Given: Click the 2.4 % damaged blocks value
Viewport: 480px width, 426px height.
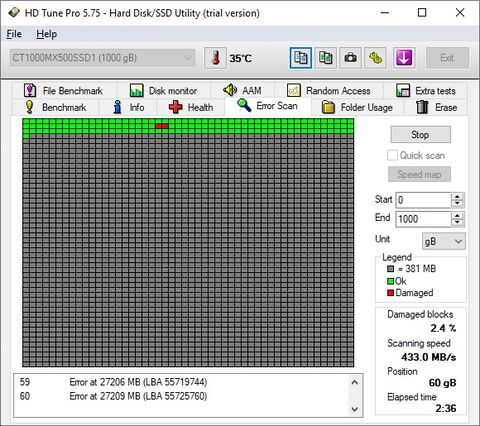Looking at the screenshot, I should point(443,328).
